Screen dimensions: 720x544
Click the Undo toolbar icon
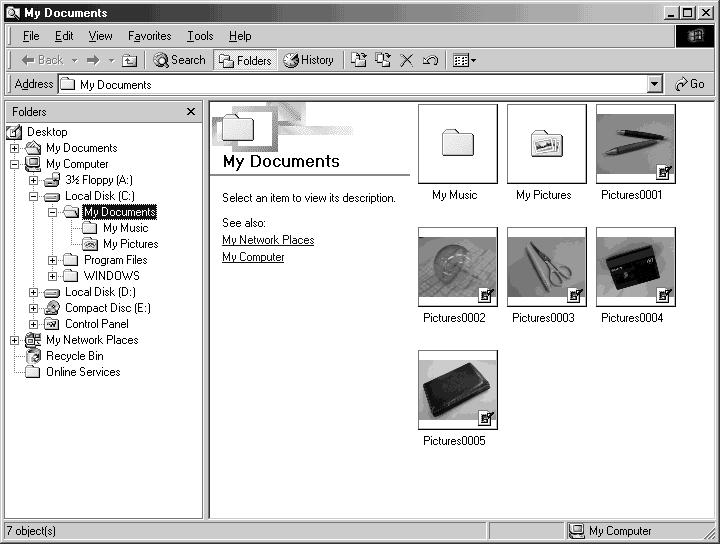click(x=430, y=60)
